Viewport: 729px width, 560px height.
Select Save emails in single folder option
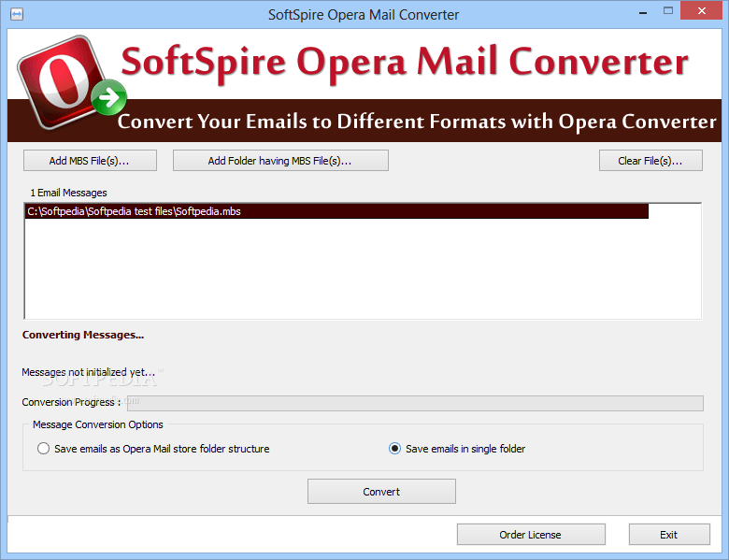point(457,449)
